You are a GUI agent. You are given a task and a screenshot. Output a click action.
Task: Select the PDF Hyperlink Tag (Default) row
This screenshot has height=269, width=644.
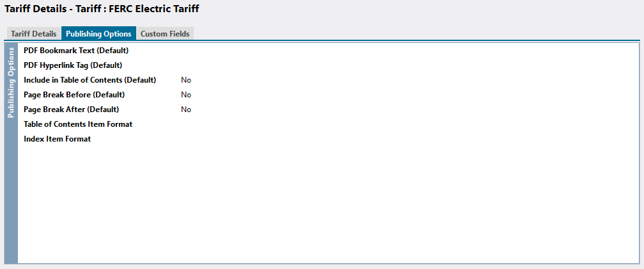[x=73, y=65]
